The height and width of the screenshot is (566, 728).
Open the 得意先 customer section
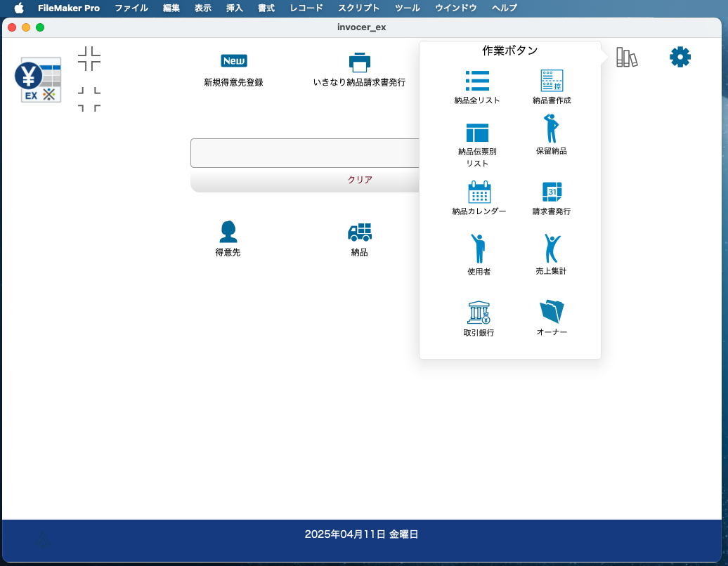(x=228, y=231)
